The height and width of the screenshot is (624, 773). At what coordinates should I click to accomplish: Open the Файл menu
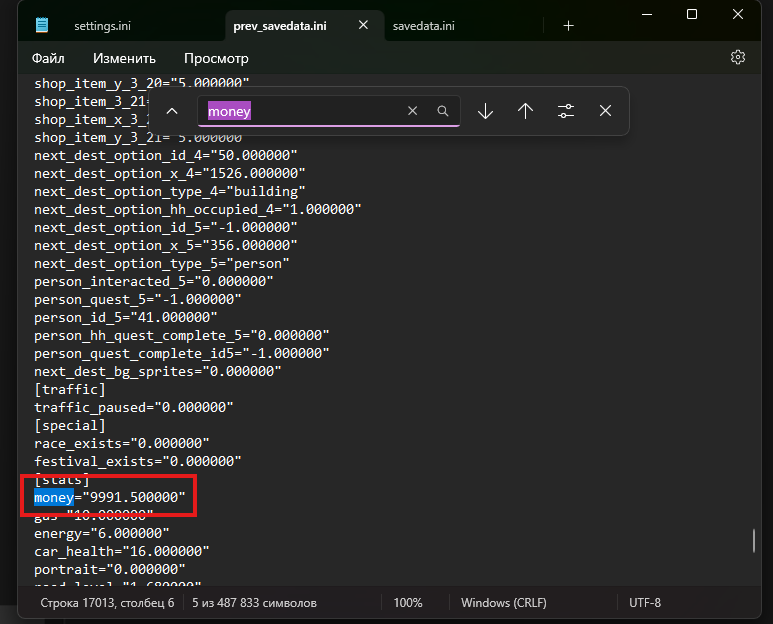click(48, 58)
